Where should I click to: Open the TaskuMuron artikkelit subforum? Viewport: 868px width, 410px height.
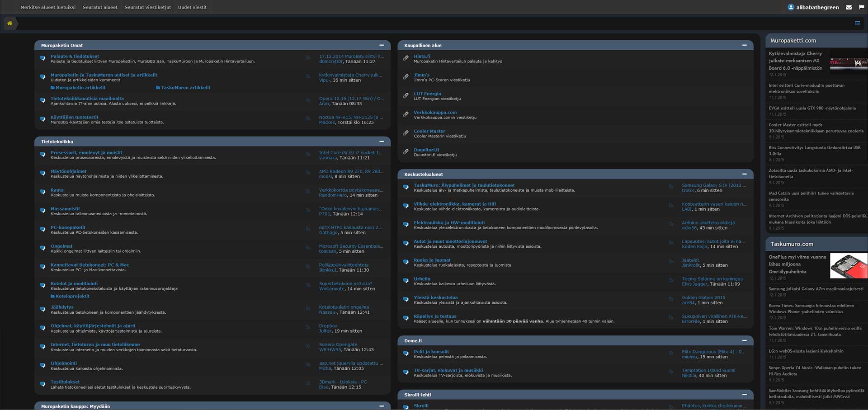[x=186, y=88]
